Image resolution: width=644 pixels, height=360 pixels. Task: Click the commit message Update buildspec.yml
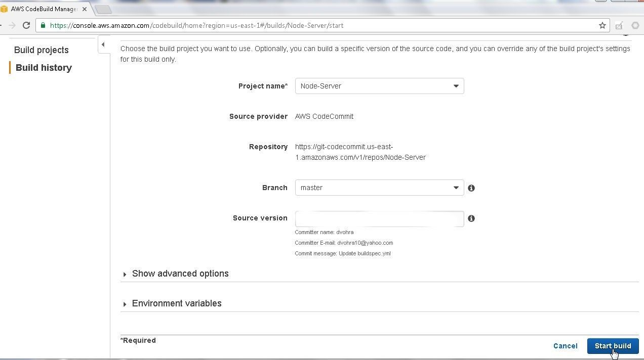pos(343,253)
